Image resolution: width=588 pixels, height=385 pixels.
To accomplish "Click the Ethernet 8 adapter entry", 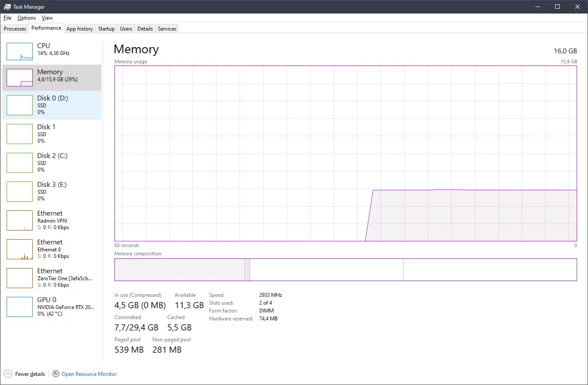I will (x=52, y=249).
